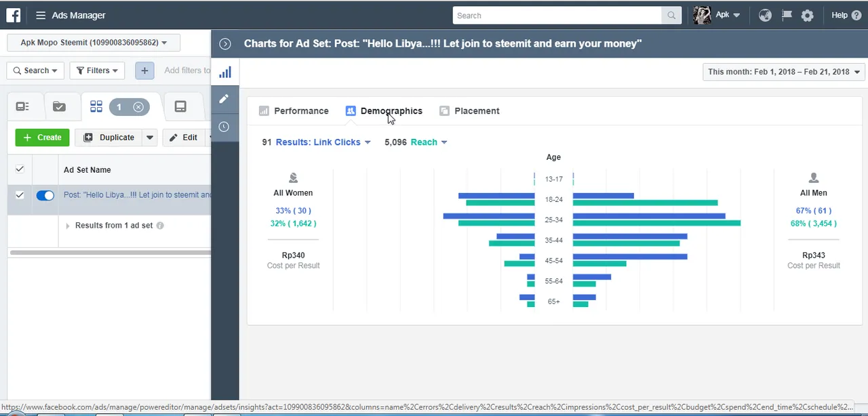Click the Rp343 cost per result value
This screenshot has height=416, width=868.
pyautogui.click(x=814, y=255)
